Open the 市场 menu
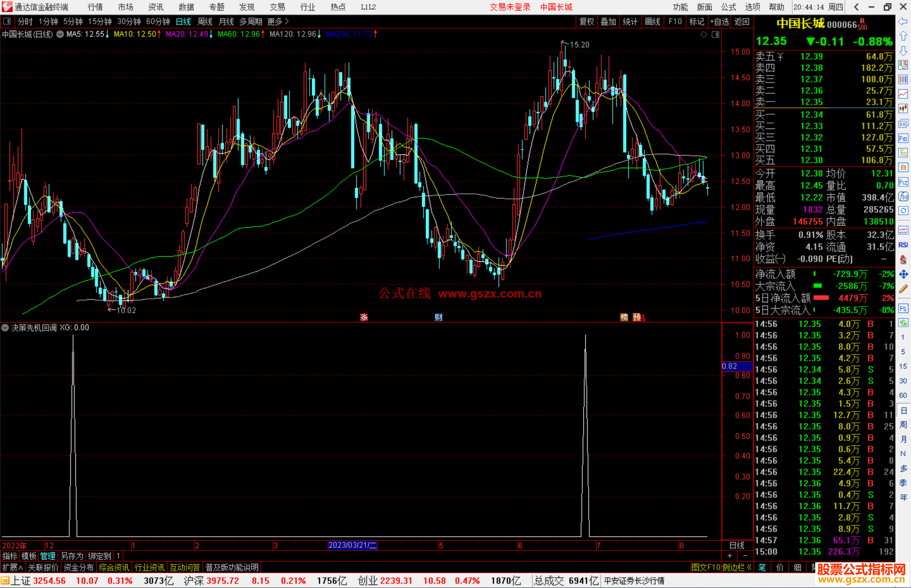911x588 pixels. [126, 7]
